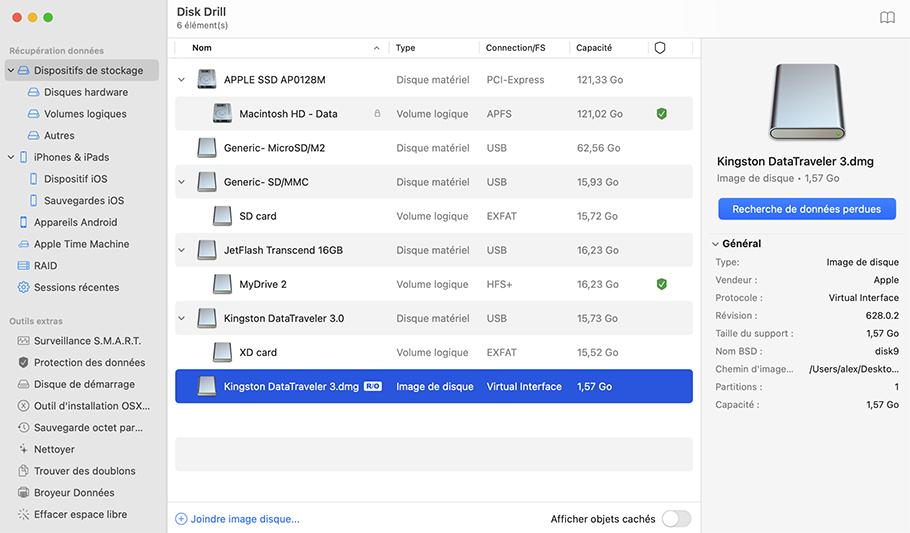Click the plus icon for Joindre image disque
The width and height of the screenshot is (910, 533).
pyautogui.click(x=181, y=519)
